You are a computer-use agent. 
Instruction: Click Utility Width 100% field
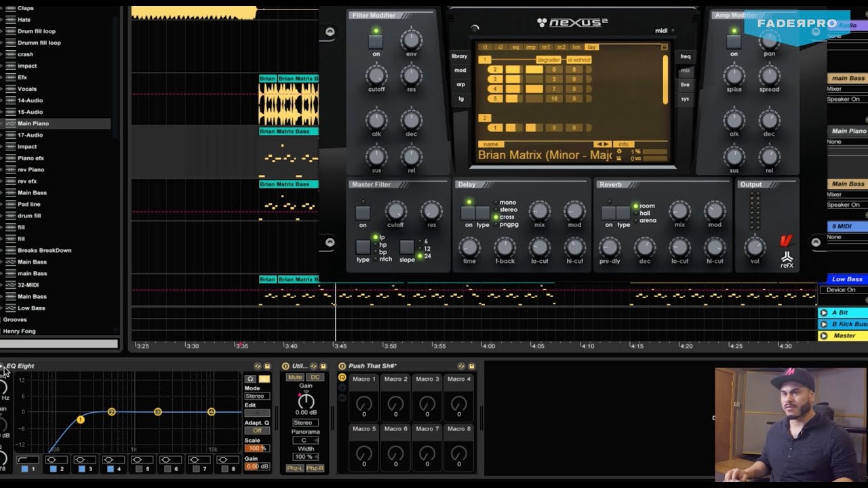click(x=305, y=457)
